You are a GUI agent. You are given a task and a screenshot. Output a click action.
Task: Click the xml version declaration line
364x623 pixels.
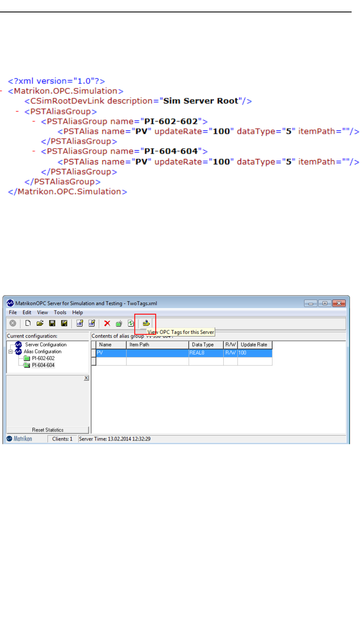(x=57, y=81)
